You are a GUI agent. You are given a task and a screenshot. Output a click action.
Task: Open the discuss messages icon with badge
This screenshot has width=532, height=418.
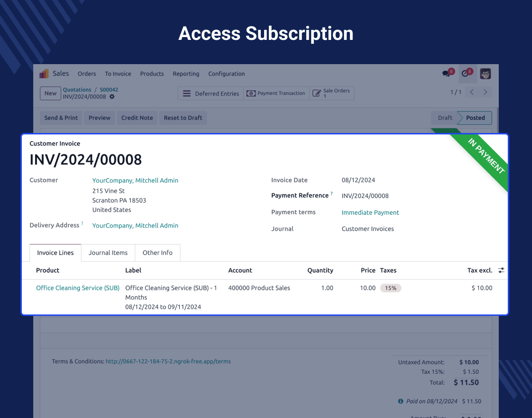tap(446, 74)
